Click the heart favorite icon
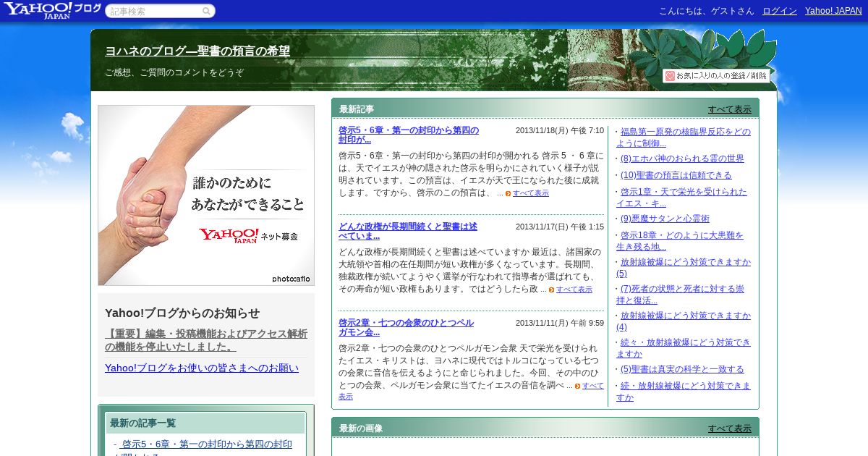Viewport: 868px width, 456px height. [670, 76]
